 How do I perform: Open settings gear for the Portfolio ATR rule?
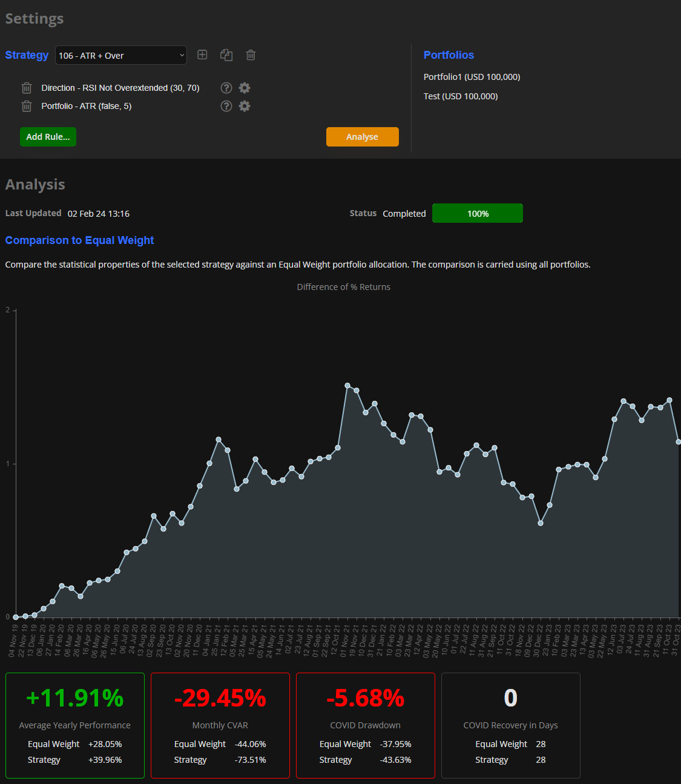[x=245, y=106]
